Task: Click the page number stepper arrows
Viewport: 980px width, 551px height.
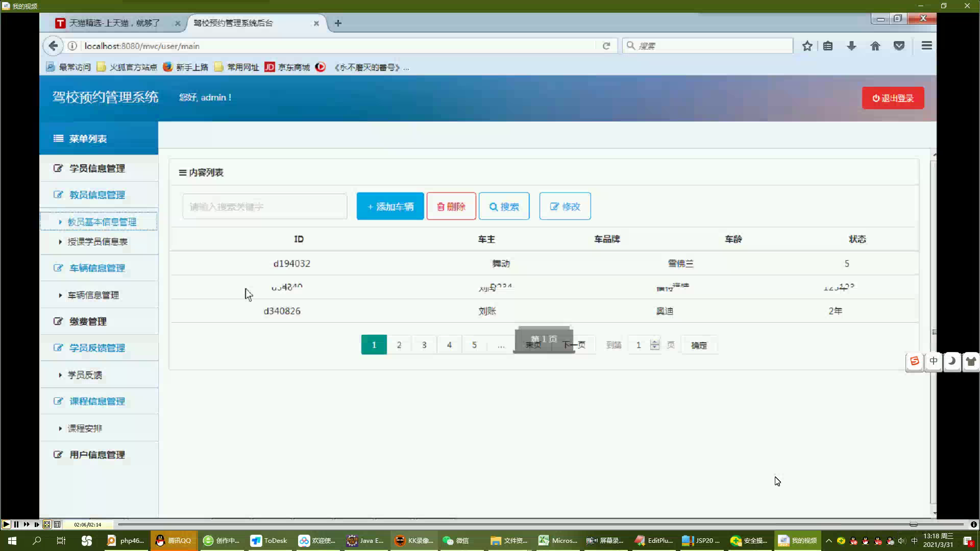Action: 655,345
